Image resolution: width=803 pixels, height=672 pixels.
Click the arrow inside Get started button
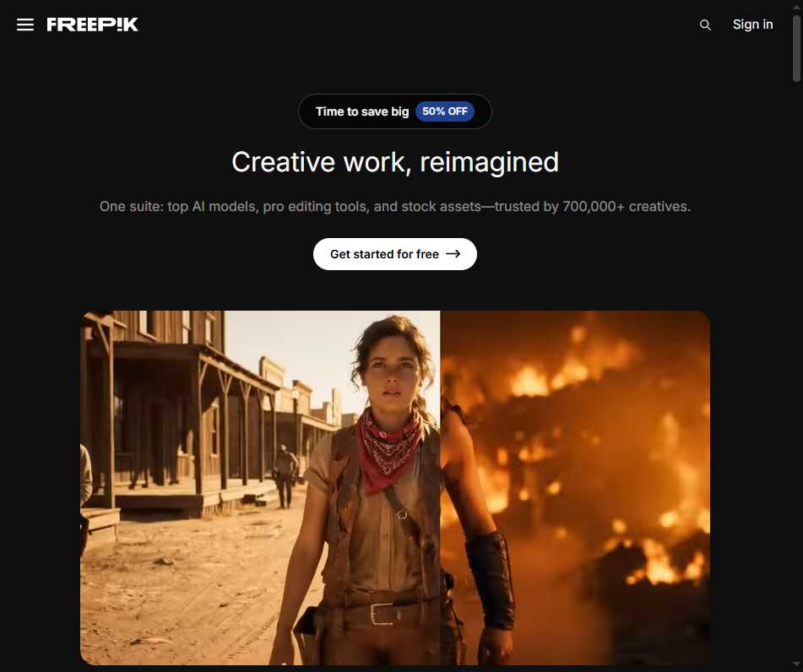(x=453, y=254)
